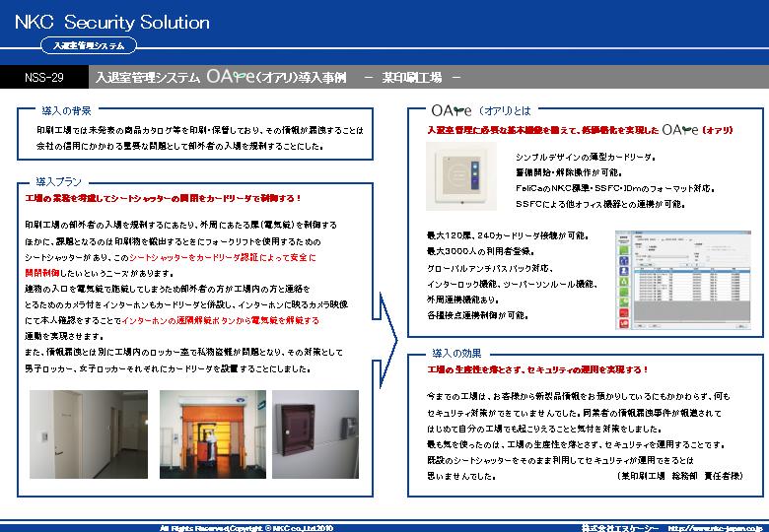The image size is (769, 532).
Task: Click red text 'シートシャッターをカードリーダ認証によって安全に'
Action: [223, 258]
